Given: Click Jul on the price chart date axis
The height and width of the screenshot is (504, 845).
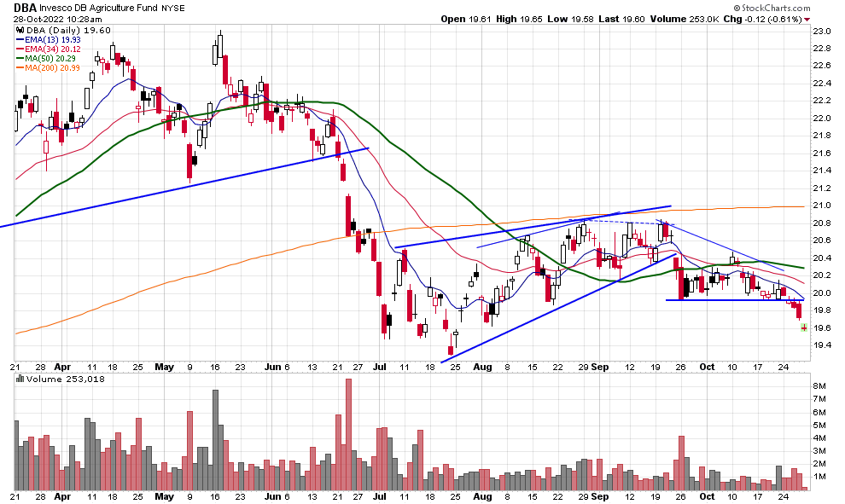Looking at the screenshot, I should point(379,368).
